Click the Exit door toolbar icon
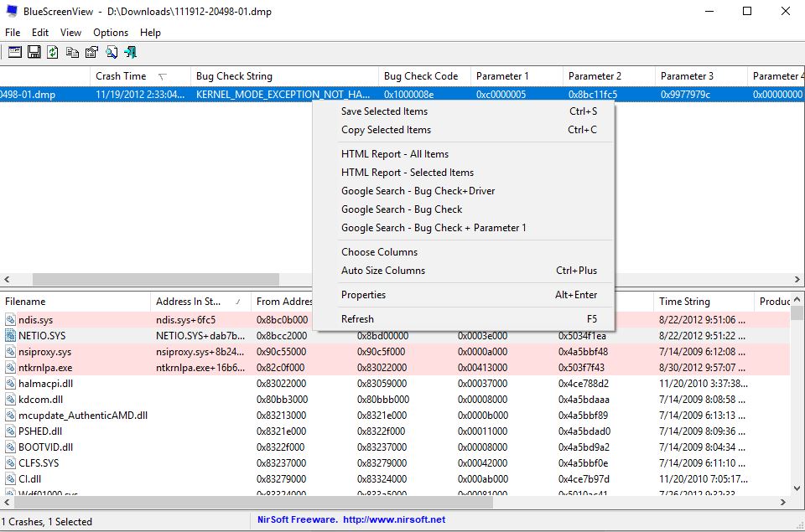This screenshot has width=805, height=532. coord(131,52)
